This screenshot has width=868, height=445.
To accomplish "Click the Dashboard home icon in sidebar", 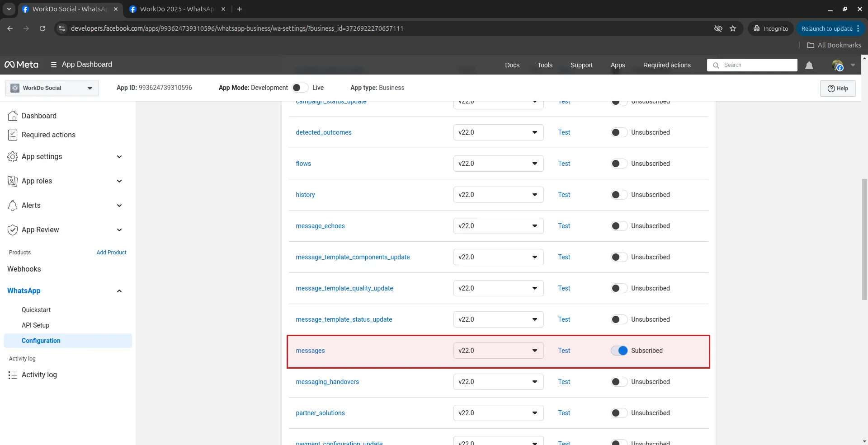I will (13, 116).
